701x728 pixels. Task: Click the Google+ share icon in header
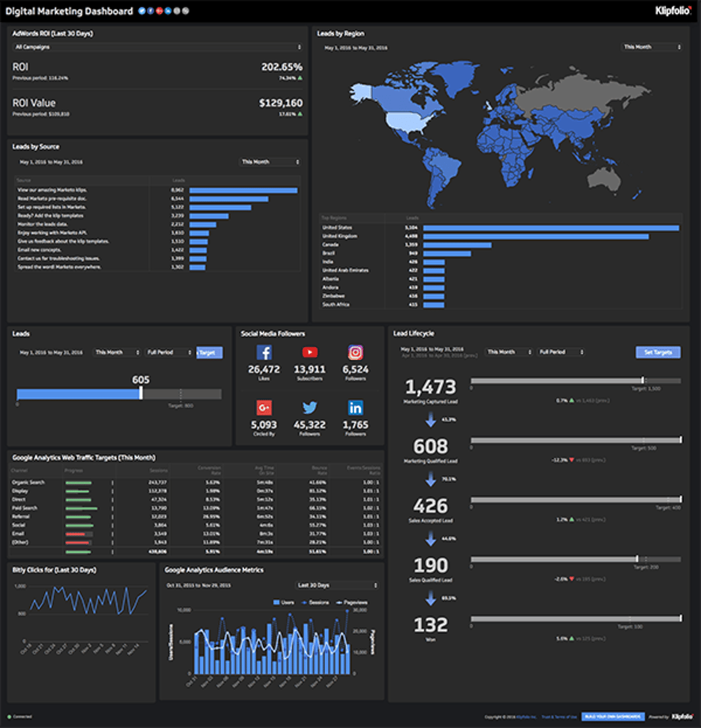(159, 11)
